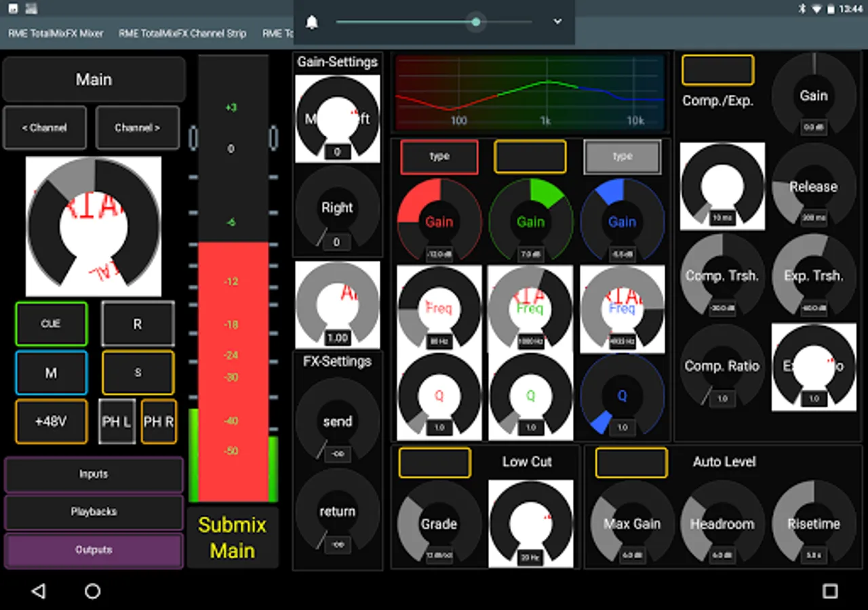The height and width of the screenshot is (610, 868).
Task: Tap the Submix Main button
Action: point(233,537)
